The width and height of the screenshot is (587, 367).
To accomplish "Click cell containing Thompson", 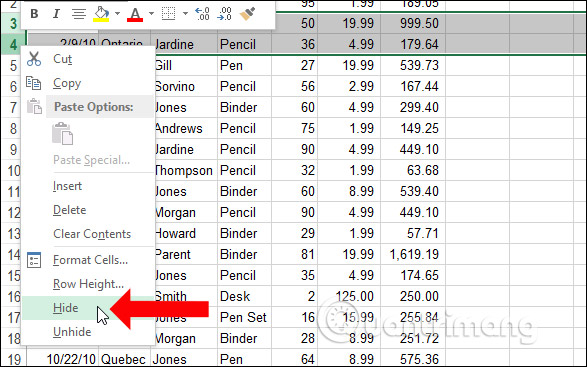I will 184,170.
